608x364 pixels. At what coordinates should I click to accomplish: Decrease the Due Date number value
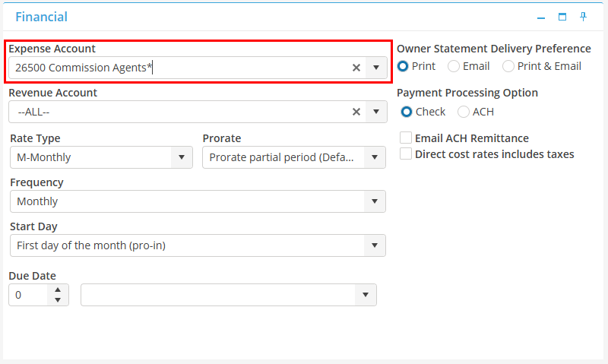(x=58, y=299)
